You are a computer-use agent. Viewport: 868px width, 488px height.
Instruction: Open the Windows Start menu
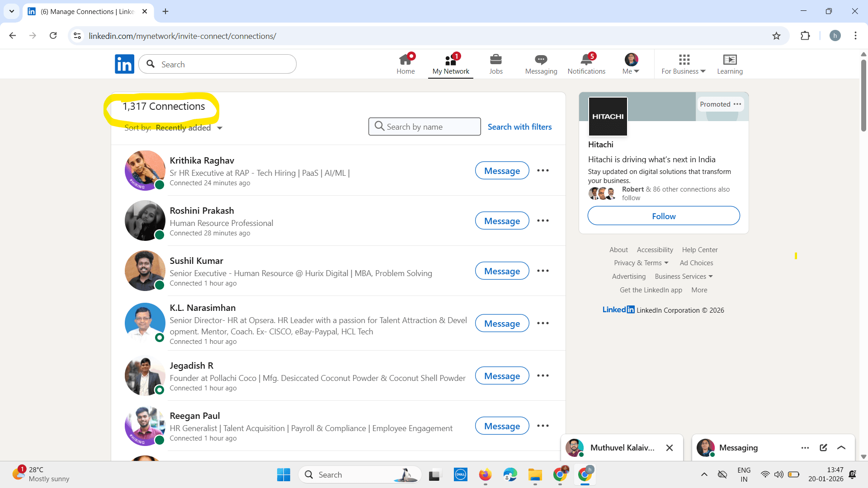tap(283, 474)
